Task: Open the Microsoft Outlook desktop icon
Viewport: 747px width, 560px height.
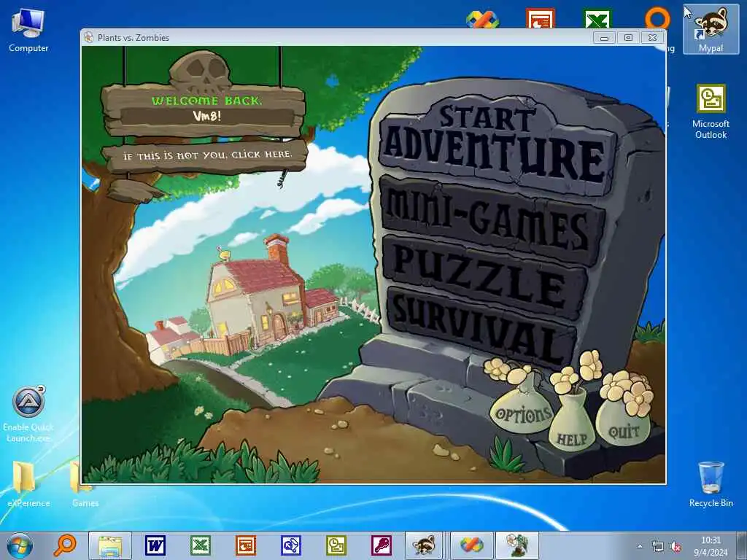Action: pos(711,112)
